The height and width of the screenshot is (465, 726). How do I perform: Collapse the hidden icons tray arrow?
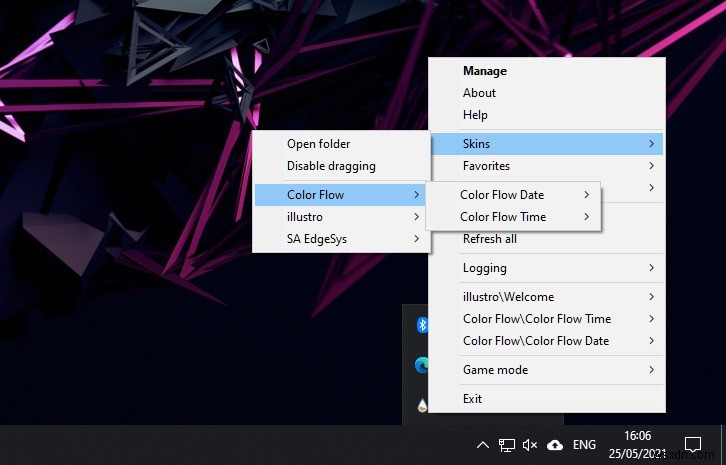tap(482, 445)
